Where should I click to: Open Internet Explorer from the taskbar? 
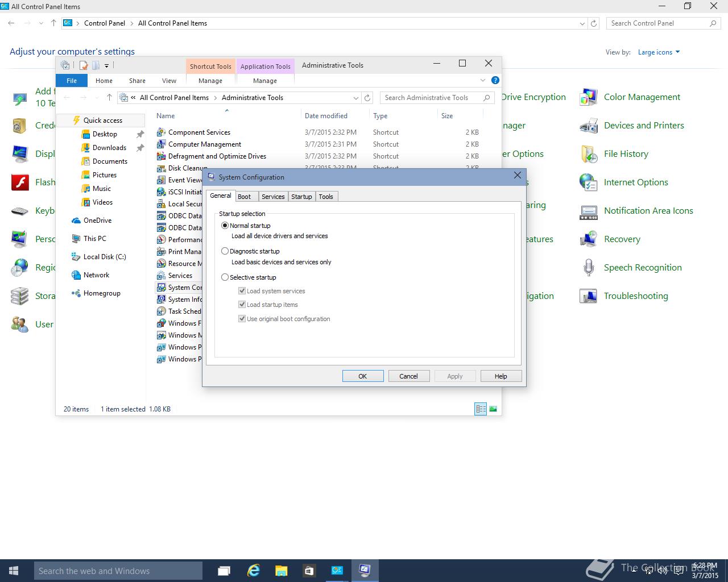(253, 571)
